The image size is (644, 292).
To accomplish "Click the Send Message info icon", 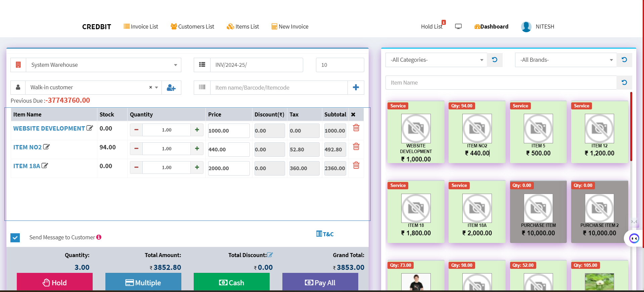I will (99, 237).
